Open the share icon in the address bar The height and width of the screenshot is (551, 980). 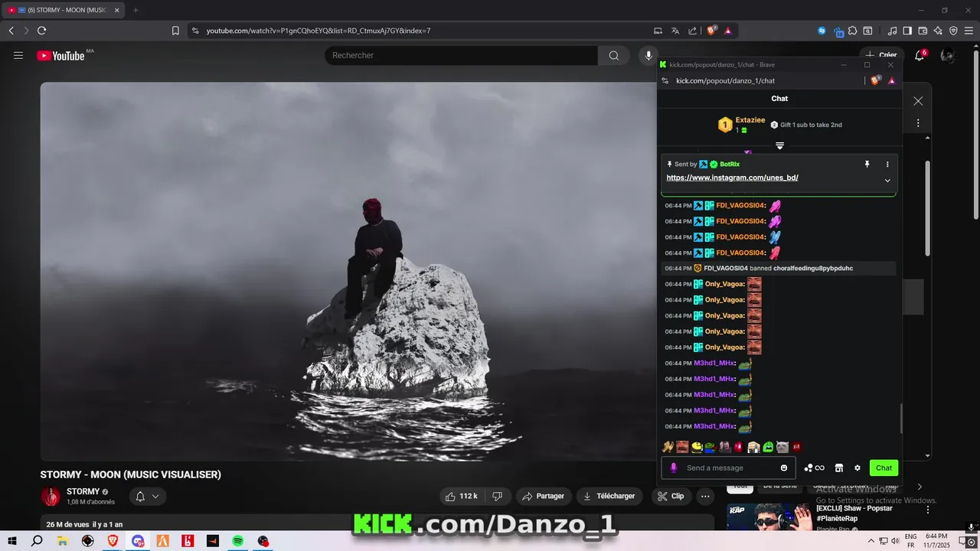692,31
